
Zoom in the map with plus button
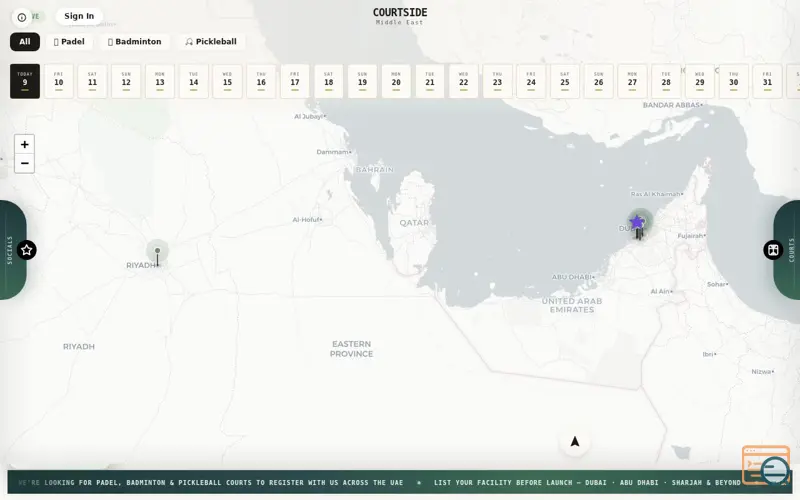coord(24,144)
